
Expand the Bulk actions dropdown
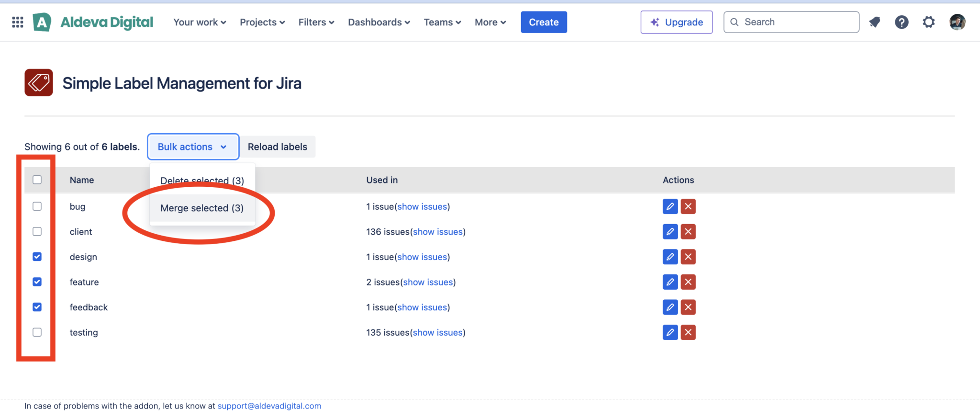tap(193, 147)
